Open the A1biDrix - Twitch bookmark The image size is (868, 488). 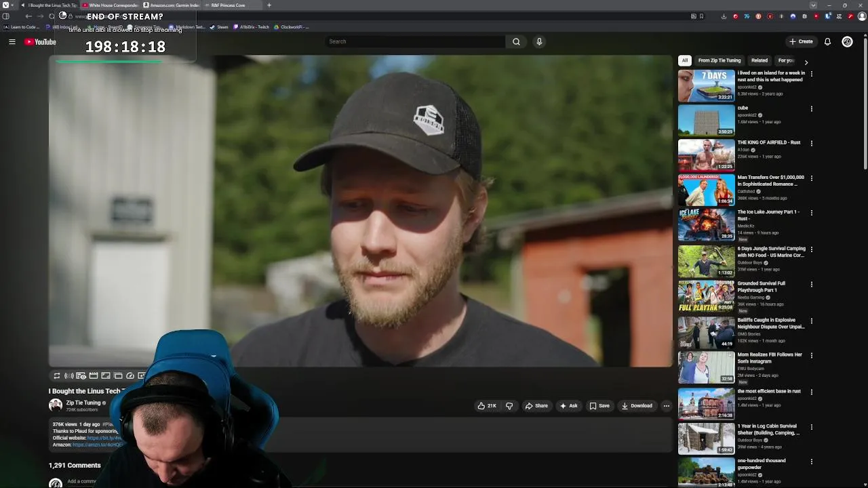(251, 27)
